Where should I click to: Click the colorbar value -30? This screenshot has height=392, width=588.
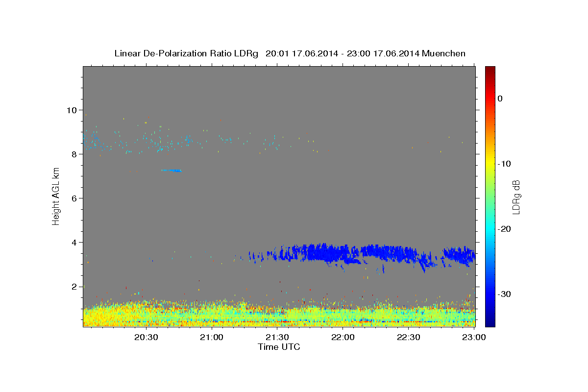tap(505, 294)
